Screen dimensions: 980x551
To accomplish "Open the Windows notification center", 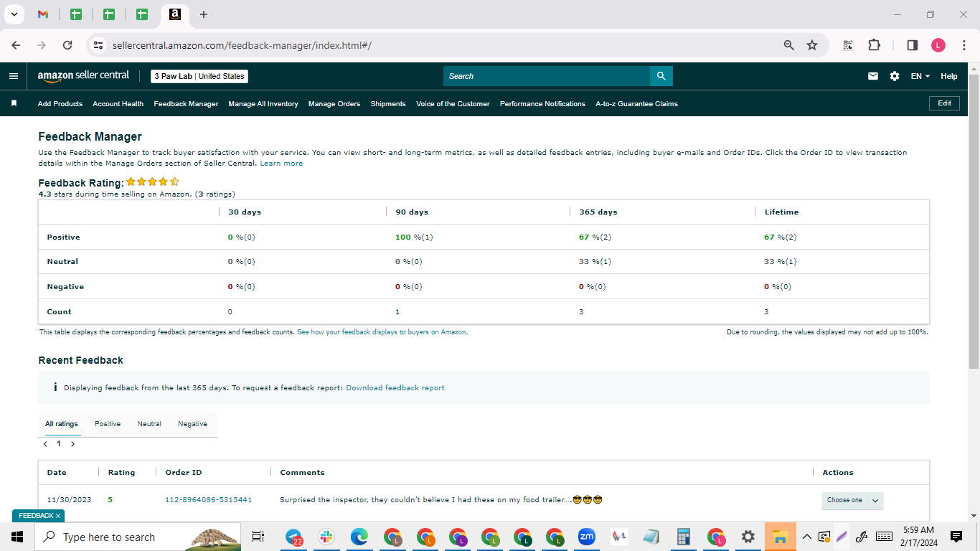I will click(956, 537).
